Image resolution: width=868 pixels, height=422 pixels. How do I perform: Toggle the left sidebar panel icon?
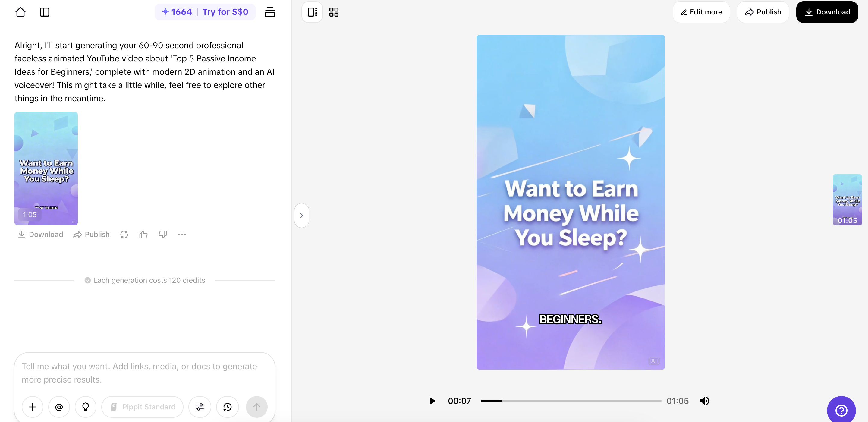[45, 12]
